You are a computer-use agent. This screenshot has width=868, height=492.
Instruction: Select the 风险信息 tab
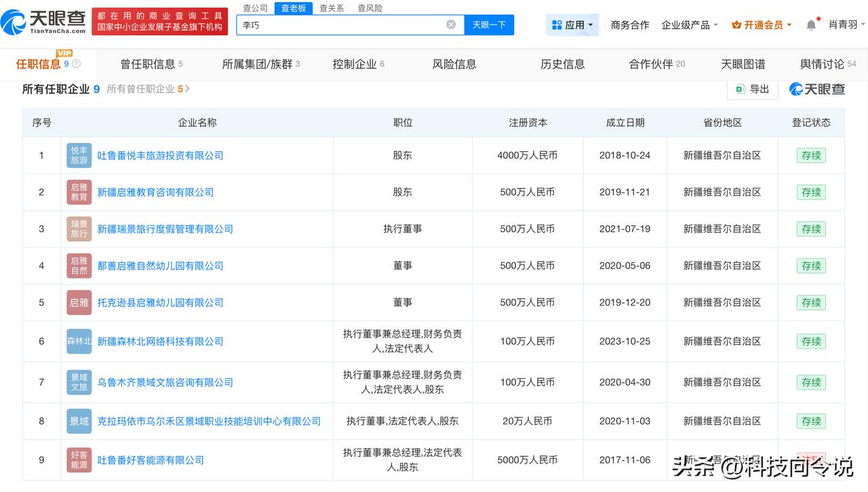point(454,64)
